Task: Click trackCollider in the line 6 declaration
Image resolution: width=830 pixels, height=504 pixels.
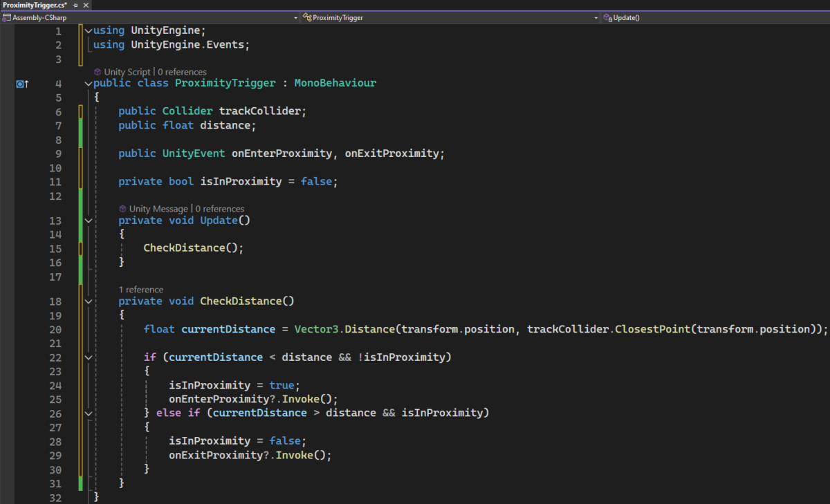Action: point(259,111)
